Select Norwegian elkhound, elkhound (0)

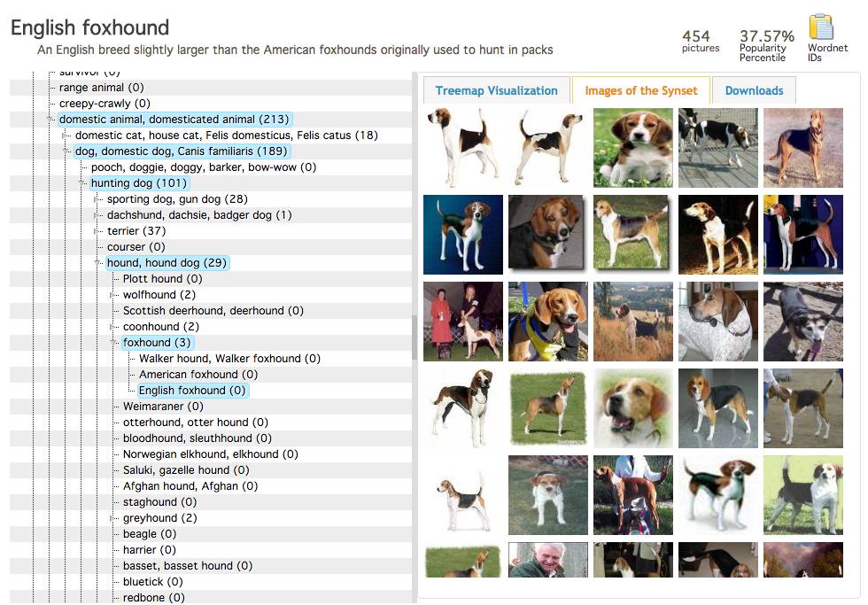pyautogui.click(x=211, y=454)
